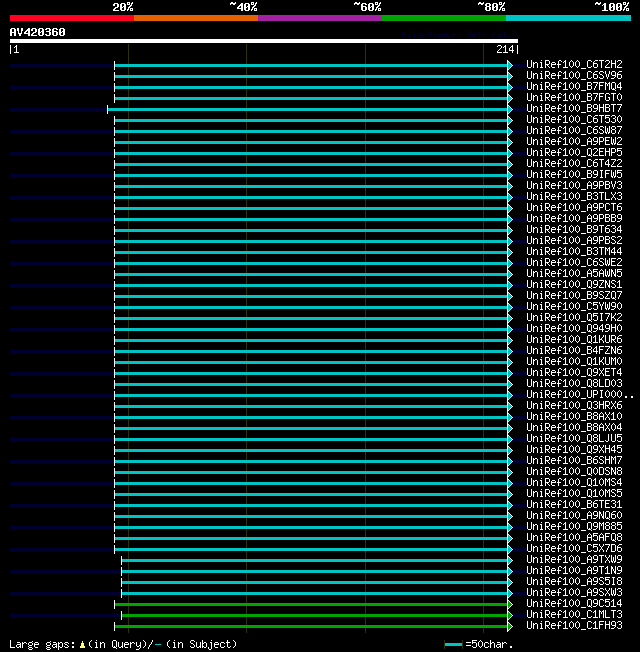Select the truncated UniRef100_UPI000.. label
This screenshot has width=640, height=652.
tap(580, 395)
